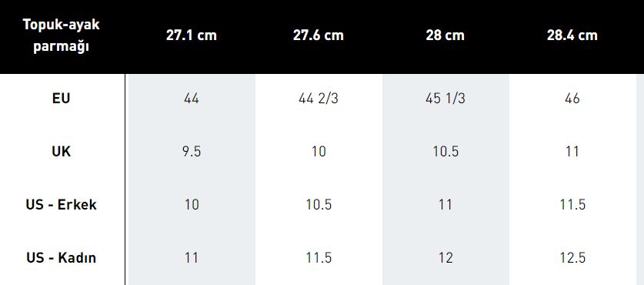The width and height of the screenshot is (644, 285).
Task: Pick UK size 10.5
Action: [445, 152]
